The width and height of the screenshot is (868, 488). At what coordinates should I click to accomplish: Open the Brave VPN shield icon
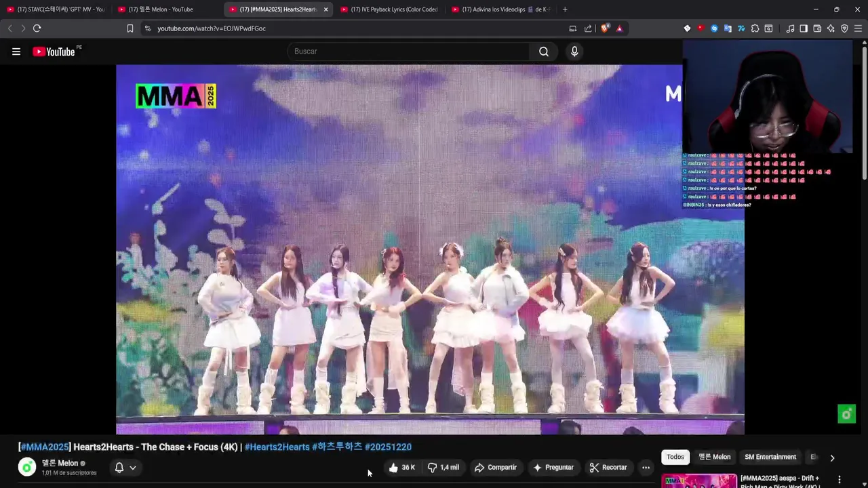(844, 28)
